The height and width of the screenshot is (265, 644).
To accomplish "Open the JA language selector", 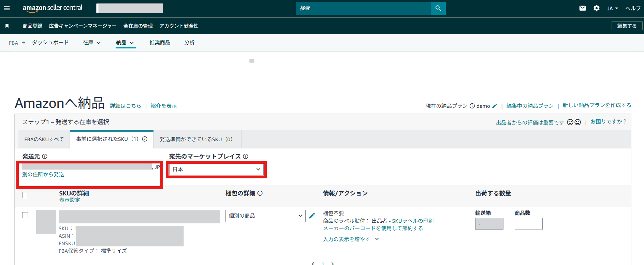I will click(612, 8).
